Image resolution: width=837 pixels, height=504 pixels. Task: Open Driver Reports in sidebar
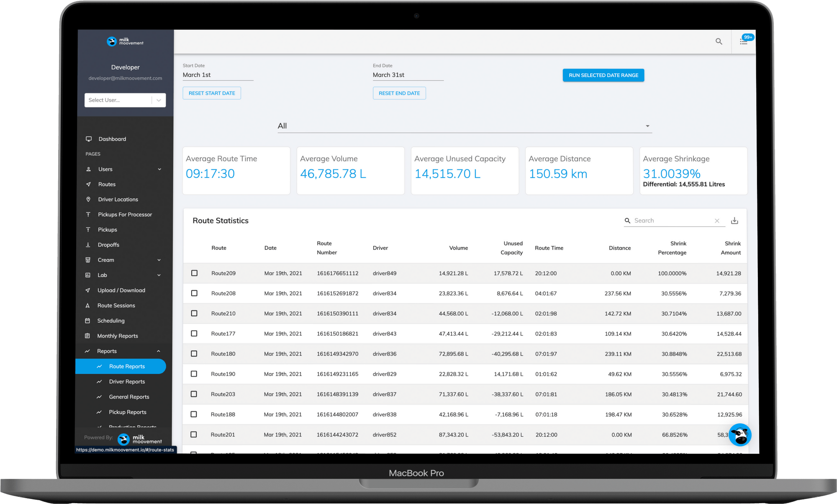[x=127, y=381]
